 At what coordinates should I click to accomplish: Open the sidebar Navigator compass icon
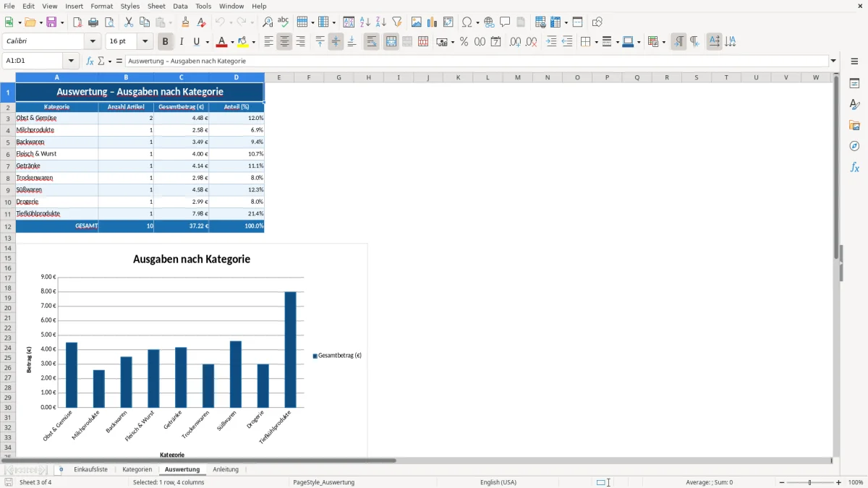coord(854,146)
